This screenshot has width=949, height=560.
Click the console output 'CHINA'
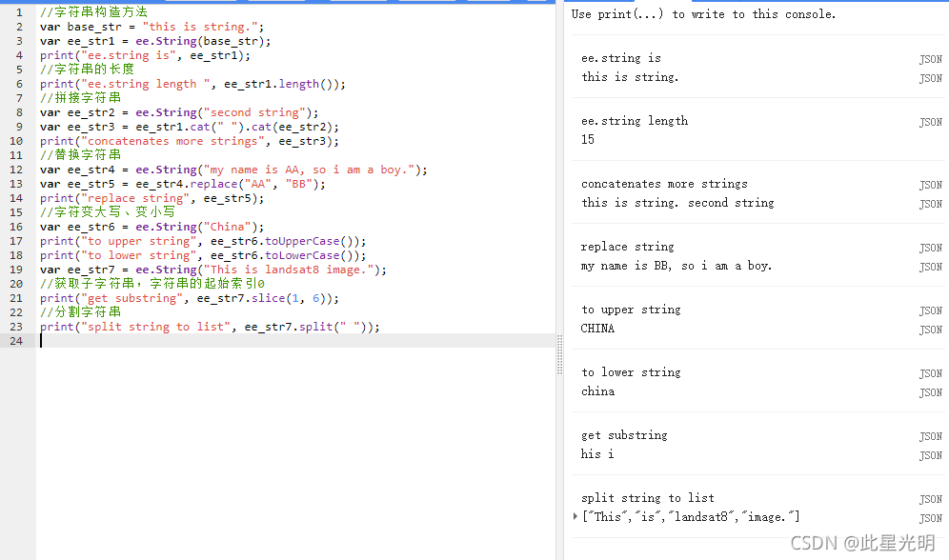pyautogui.click(x=597, y=329)
